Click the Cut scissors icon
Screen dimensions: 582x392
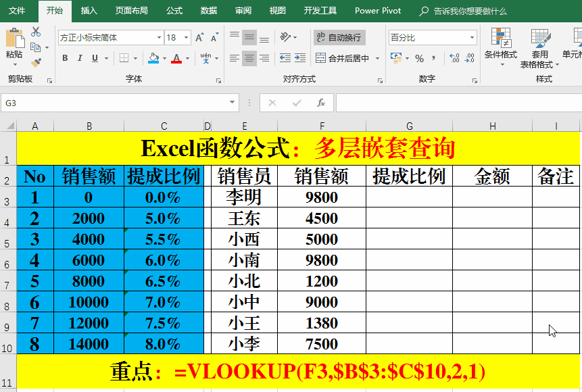pos(36,32)
